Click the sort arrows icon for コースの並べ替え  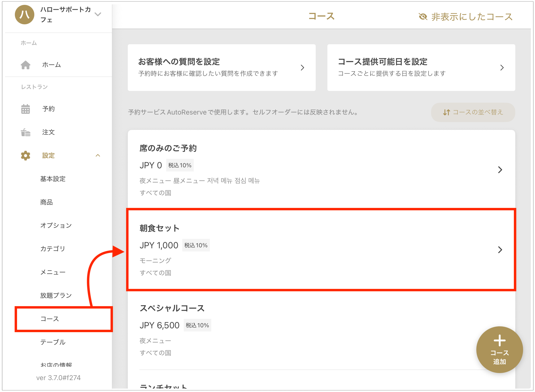[446, 112]
